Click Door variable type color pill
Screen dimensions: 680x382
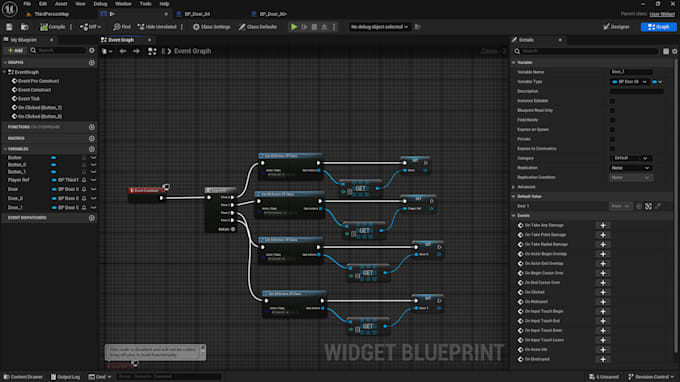point(54,189)
